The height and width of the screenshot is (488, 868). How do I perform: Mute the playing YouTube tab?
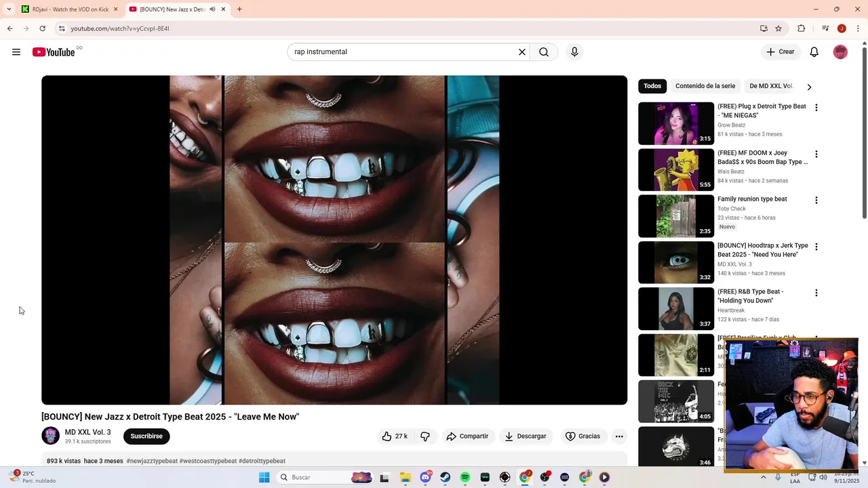[212, 9]
